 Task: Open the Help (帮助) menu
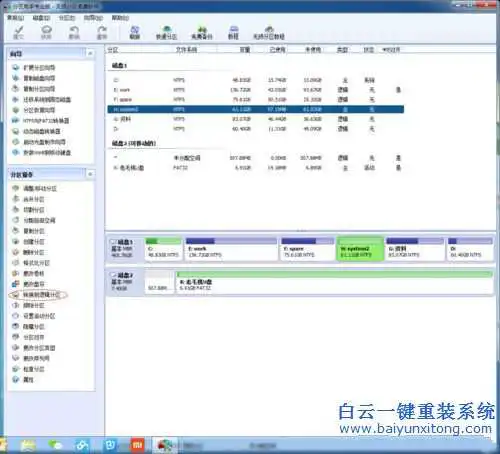[120, 18]
